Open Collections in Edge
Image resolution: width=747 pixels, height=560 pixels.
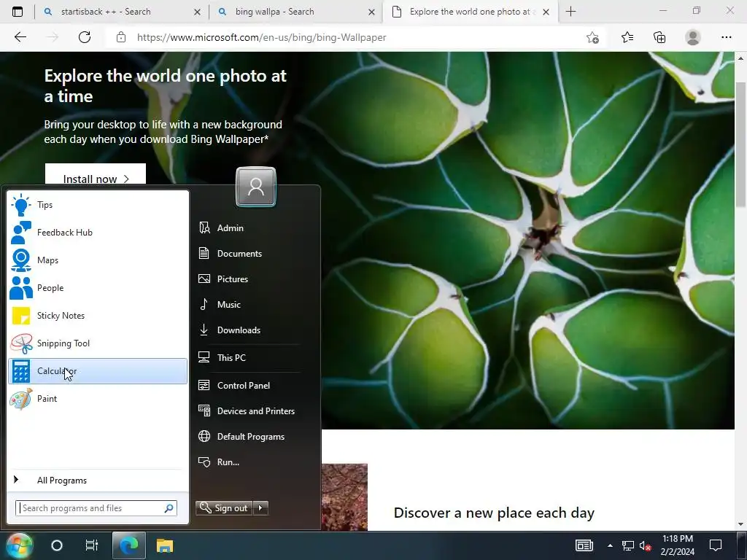659,37
